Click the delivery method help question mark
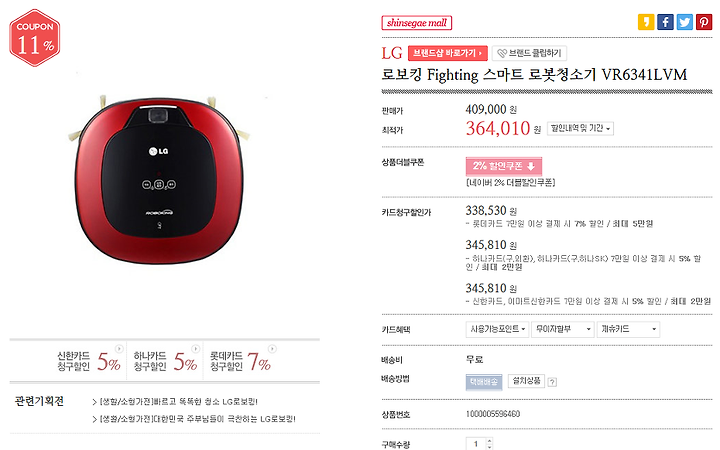Image resolution: width=720 pixels, height=450 pixels. pos(552,382)
